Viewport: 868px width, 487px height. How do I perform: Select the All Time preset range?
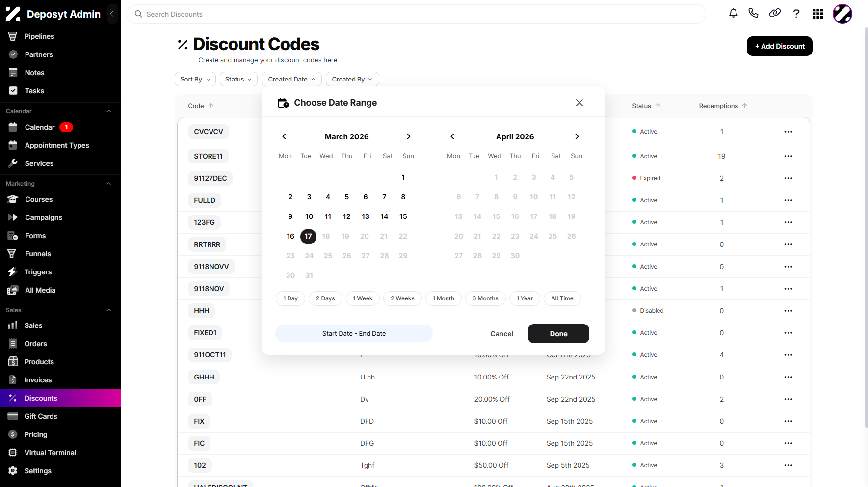coord(562,298)
